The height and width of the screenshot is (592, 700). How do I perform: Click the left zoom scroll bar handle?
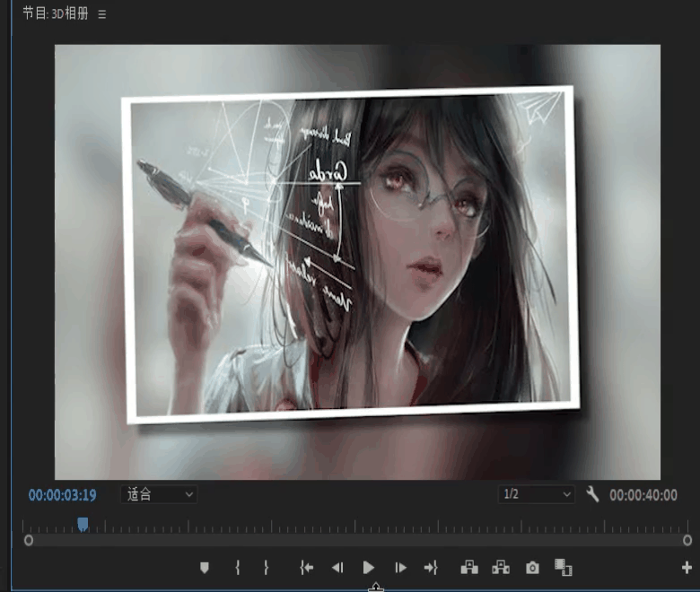pos(29,541)
